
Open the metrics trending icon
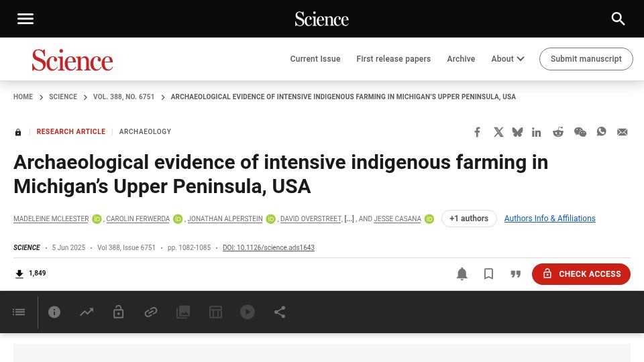tap(87, 312)
